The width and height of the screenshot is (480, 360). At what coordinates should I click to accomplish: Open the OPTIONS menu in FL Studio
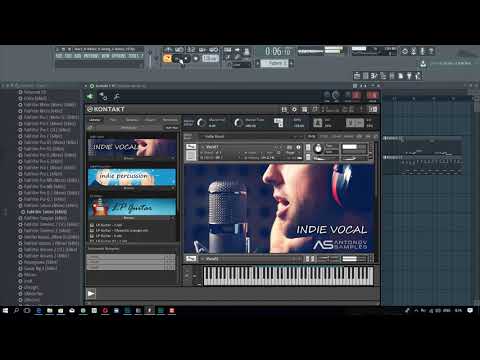point(120,56)
